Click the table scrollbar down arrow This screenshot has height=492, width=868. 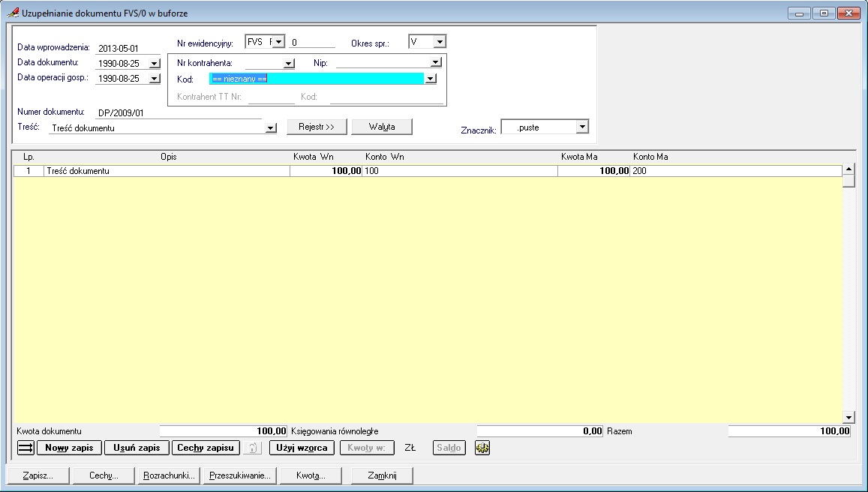click(x=848, y=417)
